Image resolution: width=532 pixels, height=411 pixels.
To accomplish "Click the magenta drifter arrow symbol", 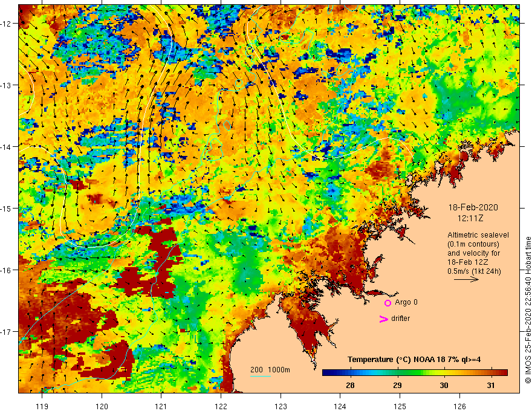I will [x=384, y=319].
